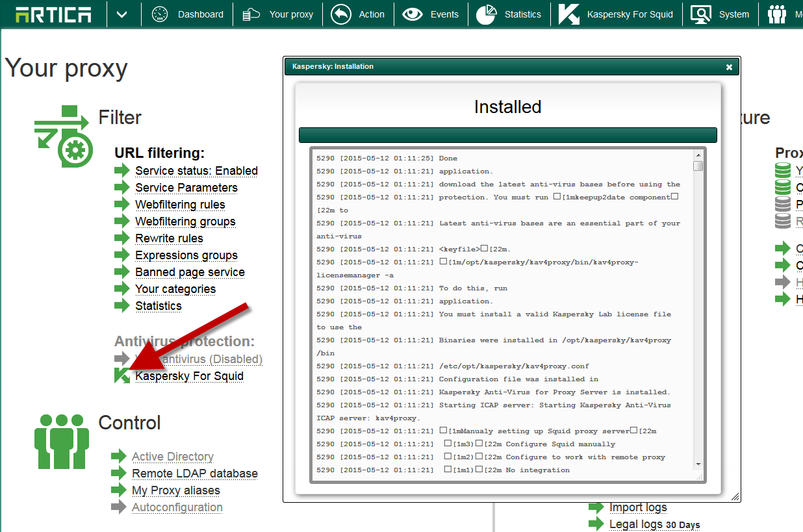803x532 pixels.
Task: Open Banned page service link
Action: (x=190, y=272)
